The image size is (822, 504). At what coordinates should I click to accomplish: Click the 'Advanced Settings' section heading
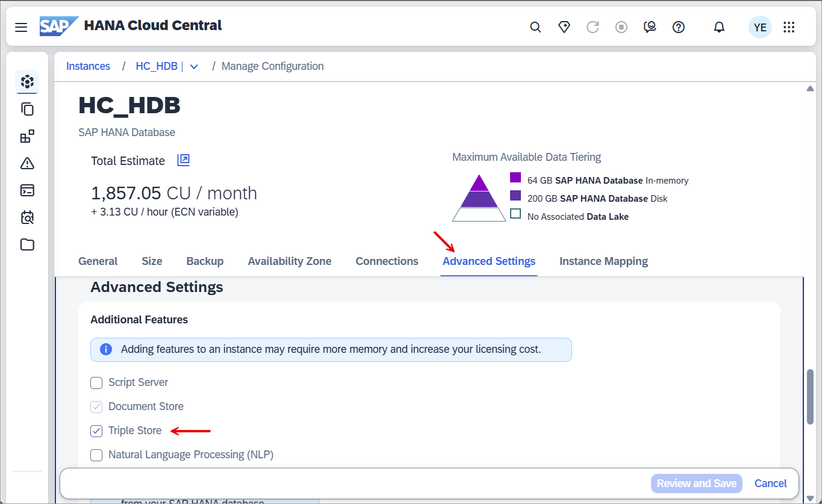[x=157, y=287]
